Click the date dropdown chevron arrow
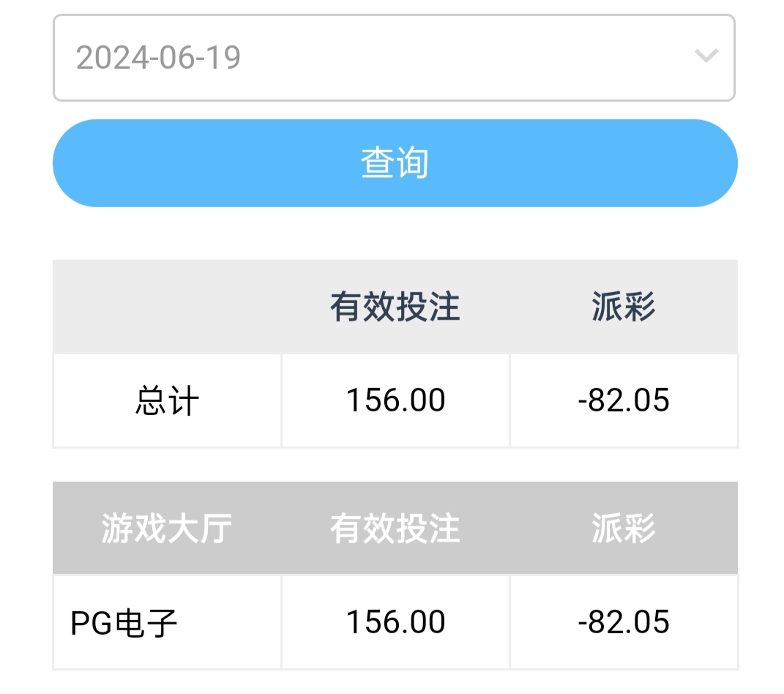This screenshot has width=784, height=694. [x=706, y=56]
